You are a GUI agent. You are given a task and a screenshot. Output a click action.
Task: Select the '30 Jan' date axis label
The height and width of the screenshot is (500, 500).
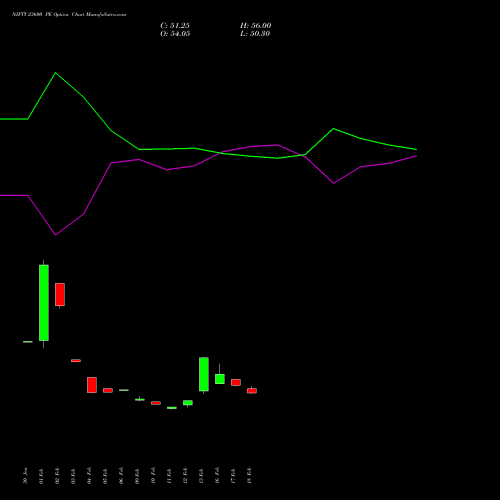[x=25, y=476]
